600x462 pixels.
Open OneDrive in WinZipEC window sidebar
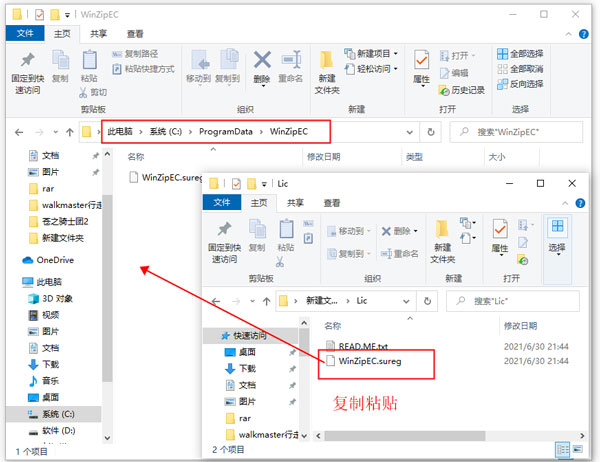pos(48,260)
